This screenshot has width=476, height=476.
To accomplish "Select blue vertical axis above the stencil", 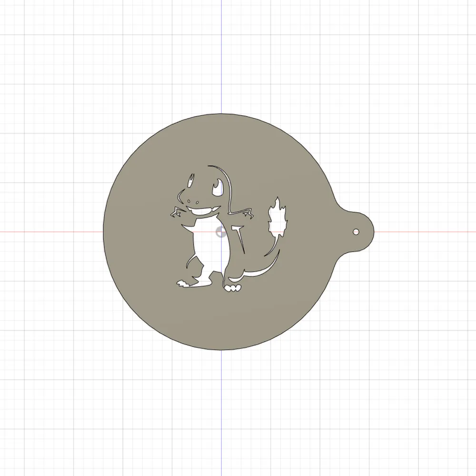I will coord(221,57).
